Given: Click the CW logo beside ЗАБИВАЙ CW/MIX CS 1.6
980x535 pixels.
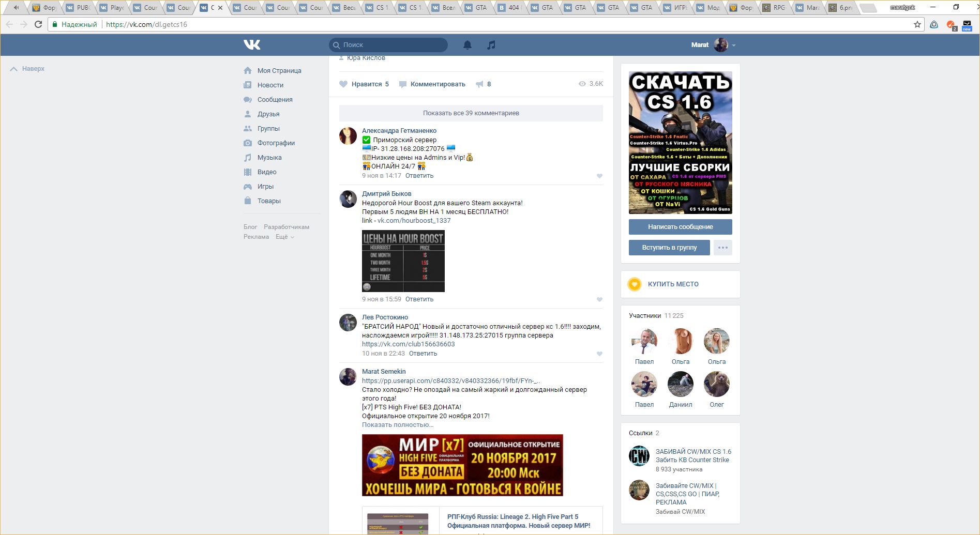Looking at the screenshot, I should tap(639, 456).
